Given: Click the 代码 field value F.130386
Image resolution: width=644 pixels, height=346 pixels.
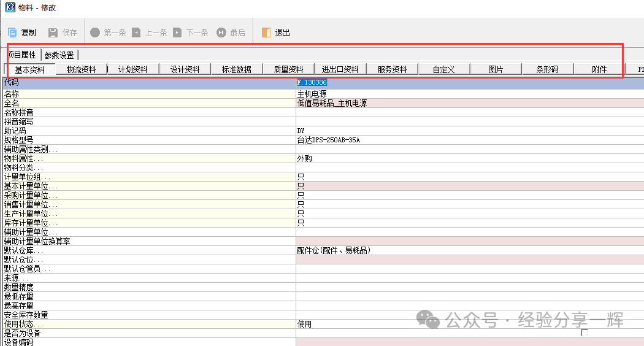Looking at the screenshot, I should pos(312,82).
